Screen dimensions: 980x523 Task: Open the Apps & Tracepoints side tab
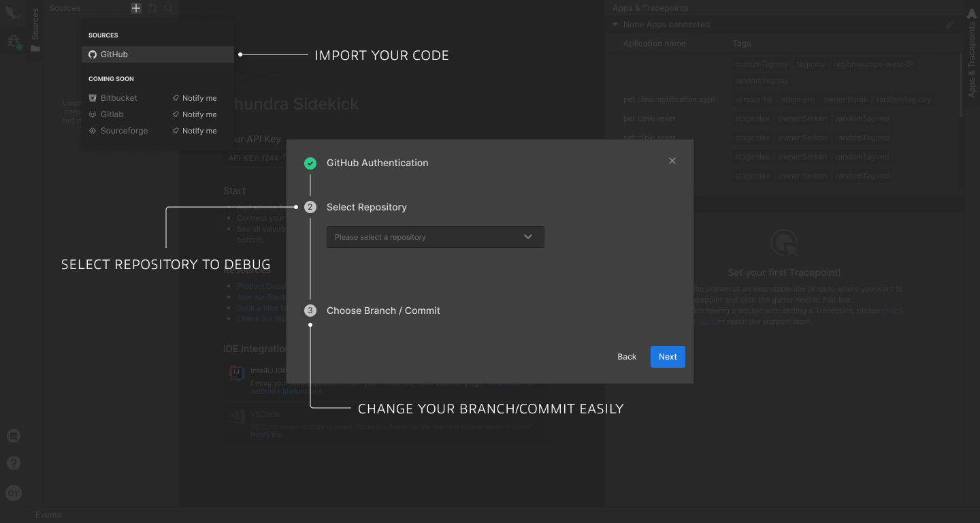[972, 54]
